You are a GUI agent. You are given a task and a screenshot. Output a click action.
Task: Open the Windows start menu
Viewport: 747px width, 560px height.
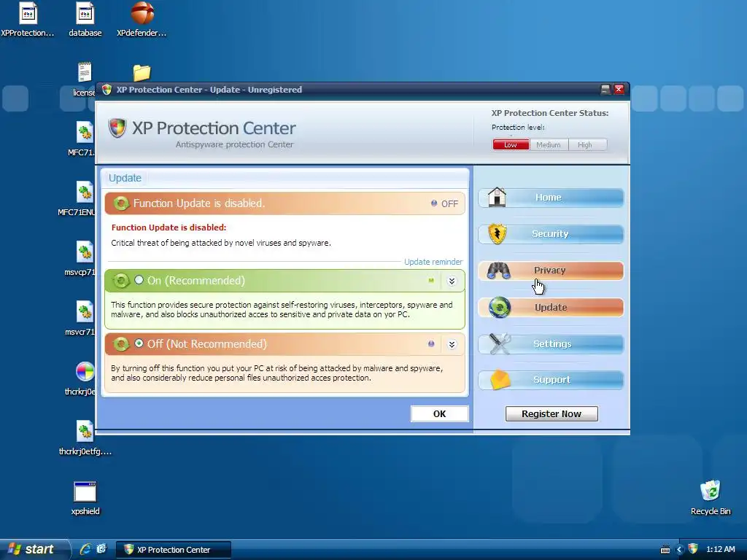click(x=34, y=549)
